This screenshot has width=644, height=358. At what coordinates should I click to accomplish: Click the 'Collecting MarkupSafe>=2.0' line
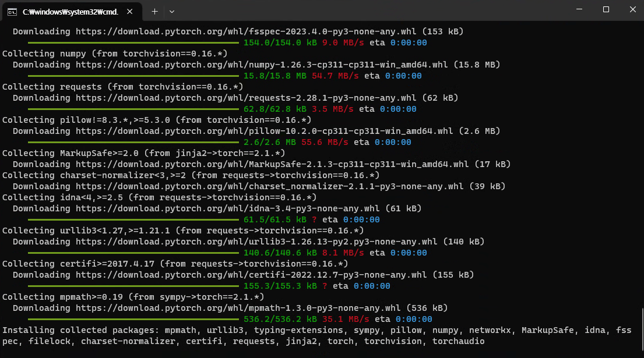tap(143, 153)
